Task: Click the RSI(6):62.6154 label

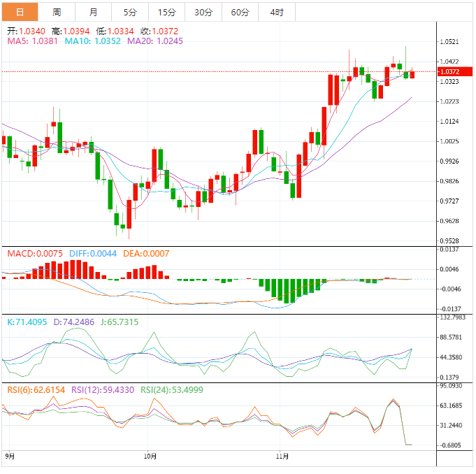Action: click(x=36, y=390)
